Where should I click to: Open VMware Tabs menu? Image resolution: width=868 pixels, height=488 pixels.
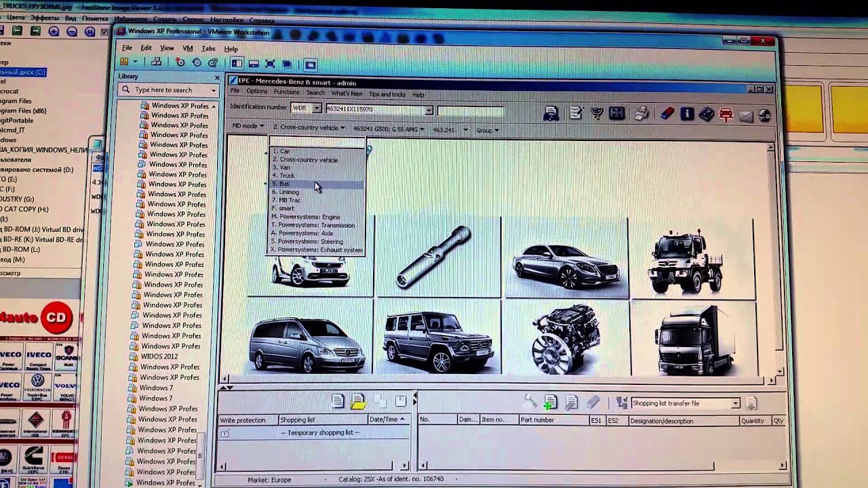coord(208,49)
